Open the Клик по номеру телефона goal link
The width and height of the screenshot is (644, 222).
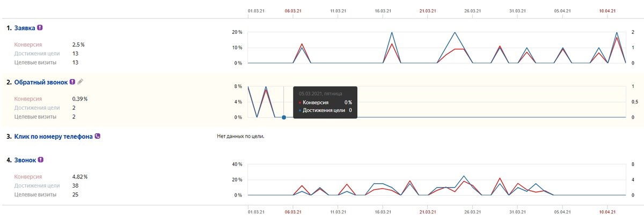(x=53, y=137)
